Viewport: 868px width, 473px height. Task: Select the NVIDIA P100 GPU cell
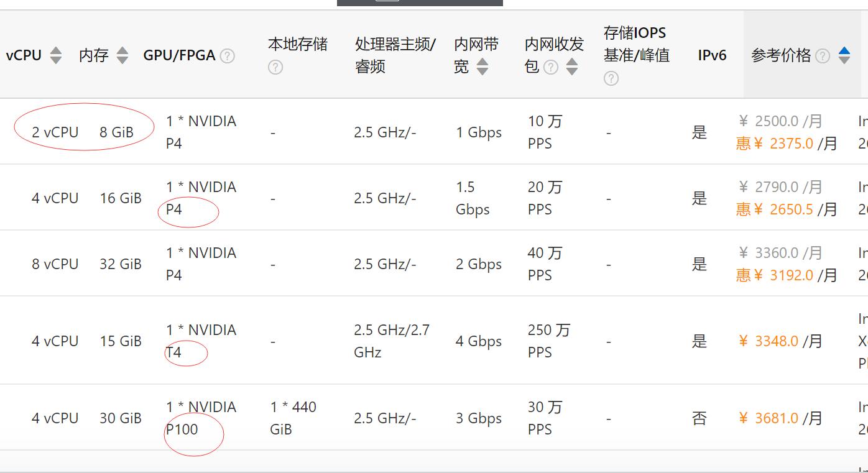200,418
